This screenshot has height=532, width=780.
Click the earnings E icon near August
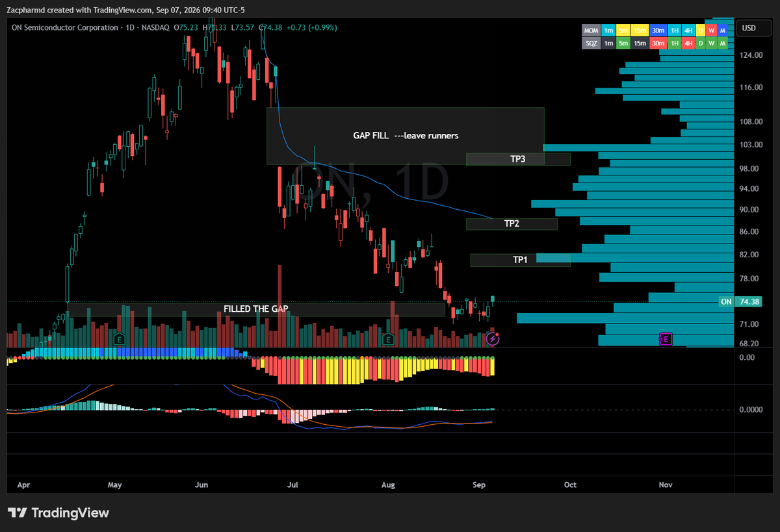388,338
